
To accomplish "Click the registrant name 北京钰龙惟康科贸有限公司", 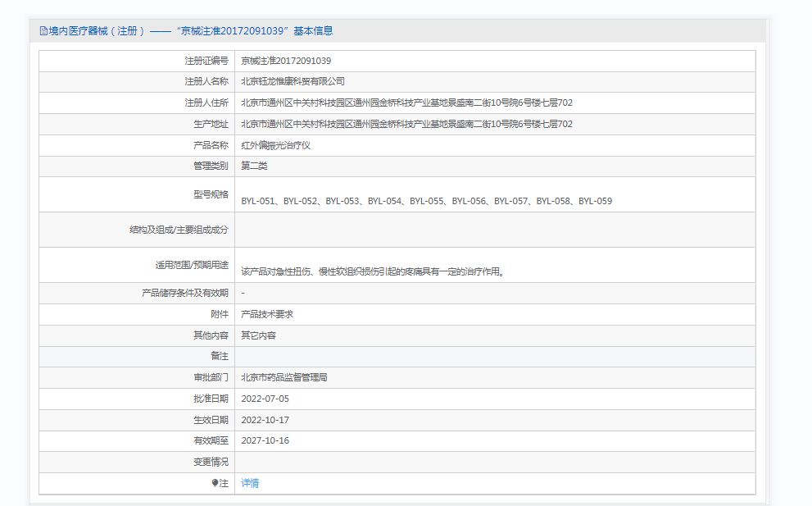I will (293, 81).
